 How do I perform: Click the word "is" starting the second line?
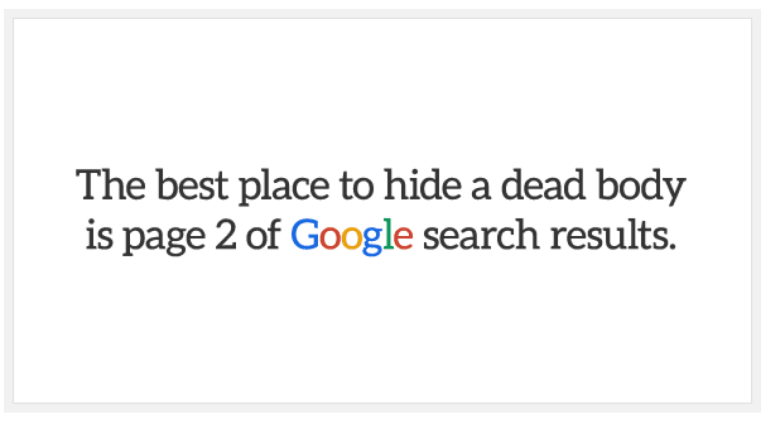pos(98,237)
